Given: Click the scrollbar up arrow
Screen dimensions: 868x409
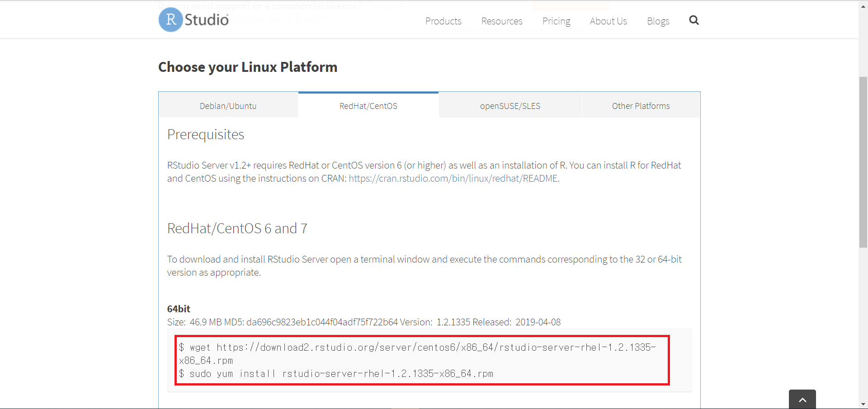Looking at the screenshot, I should click(863, 6).
